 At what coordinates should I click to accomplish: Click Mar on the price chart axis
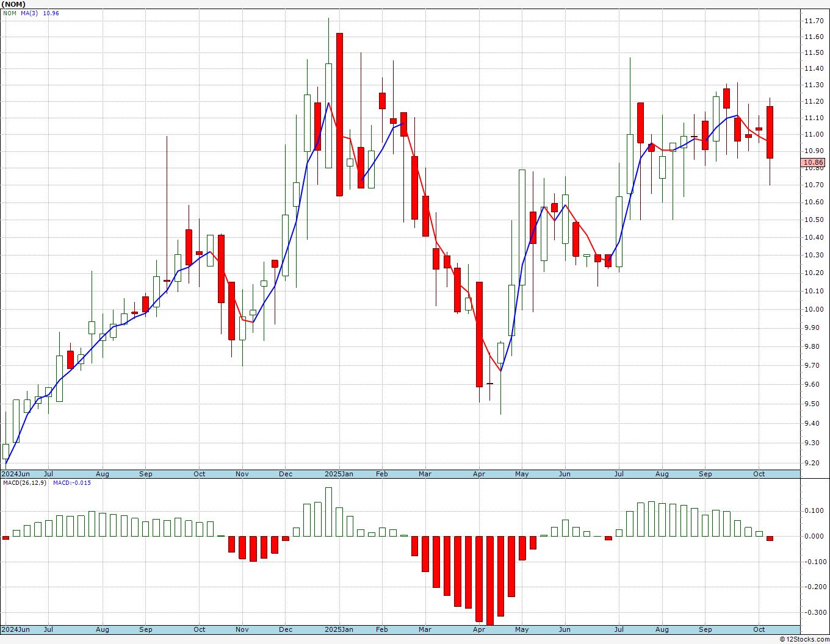point(425,474)
